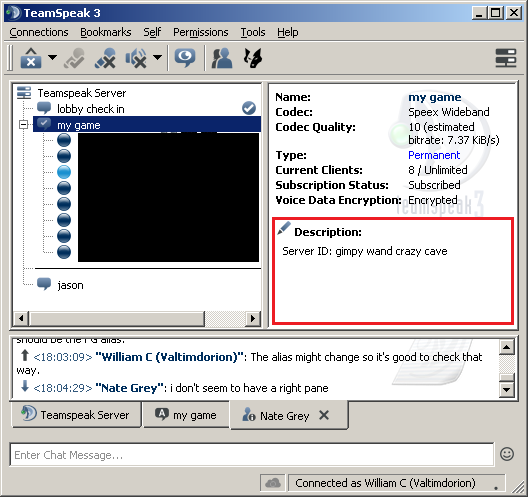The width and height of the screenshot is (528, 497).
Task: Toggle Mute Speakers in the toolbar
Action: pos(136,58)
